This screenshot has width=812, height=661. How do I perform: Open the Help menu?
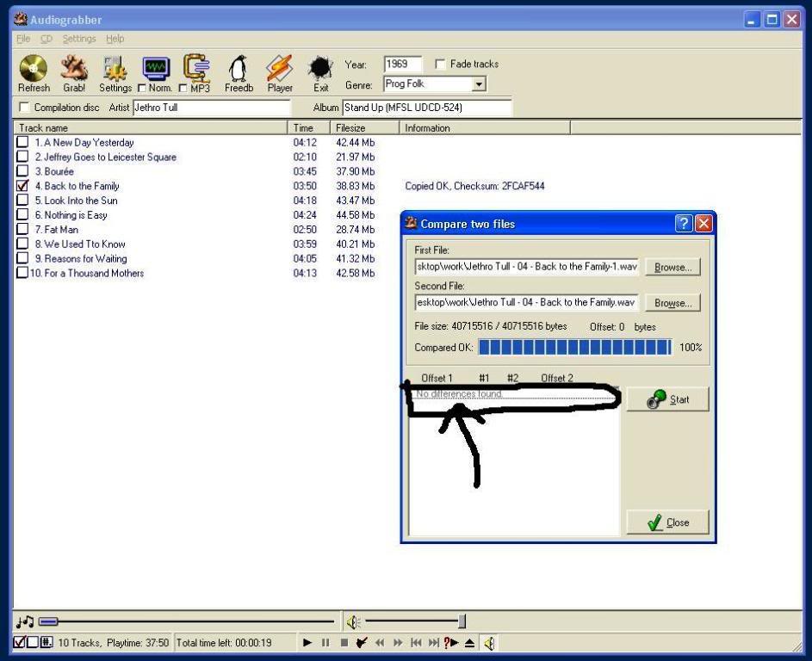pyautogui.click(x=115, y=39)
